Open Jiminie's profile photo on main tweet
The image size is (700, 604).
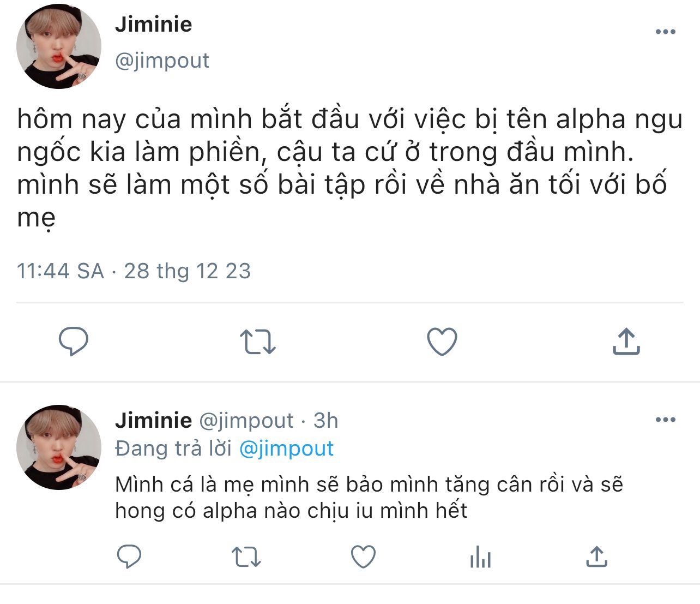click(59, 47)
